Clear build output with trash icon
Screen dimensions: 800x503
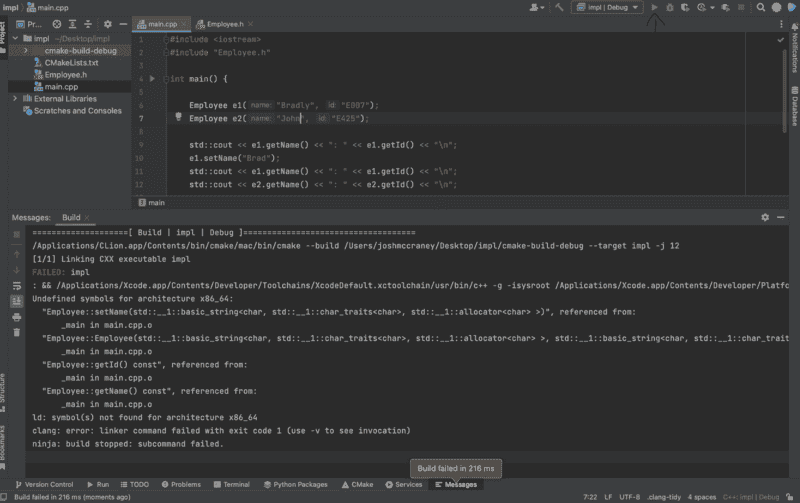pos(16,334)
